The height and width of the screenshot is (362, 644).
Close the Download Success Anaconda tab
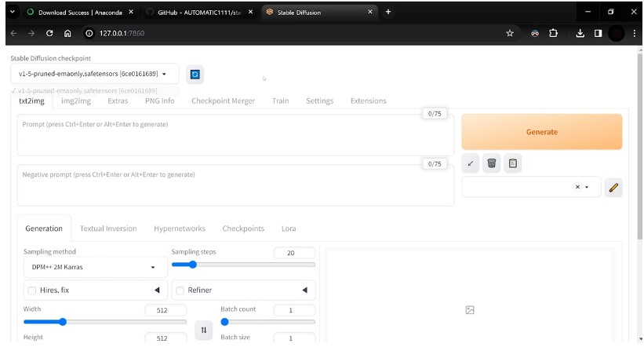(x=131, y=12)
